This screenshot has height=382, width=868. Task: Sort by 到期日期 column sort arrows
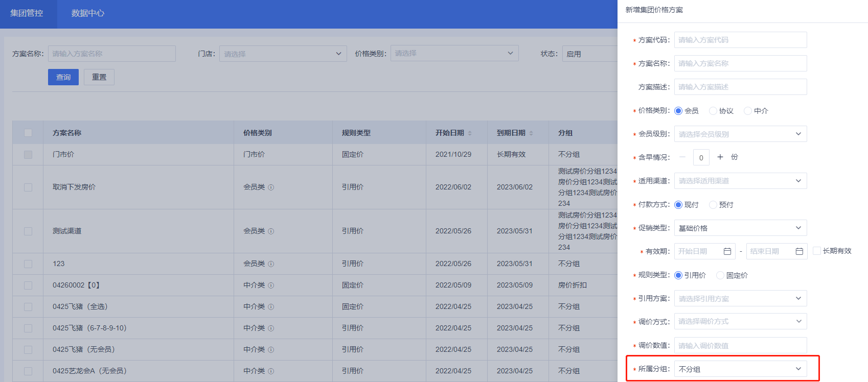tap(531, 133)
